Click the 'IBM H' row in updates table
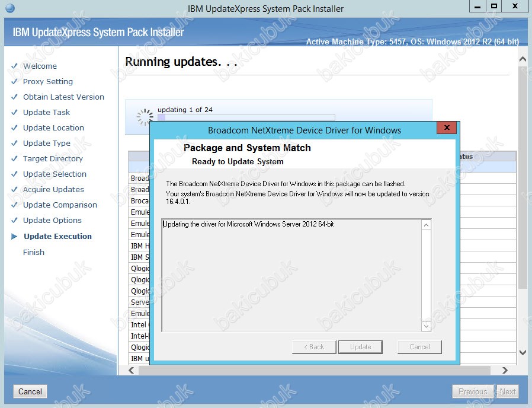This screenshot has width=532, height=408. [139, 246]
